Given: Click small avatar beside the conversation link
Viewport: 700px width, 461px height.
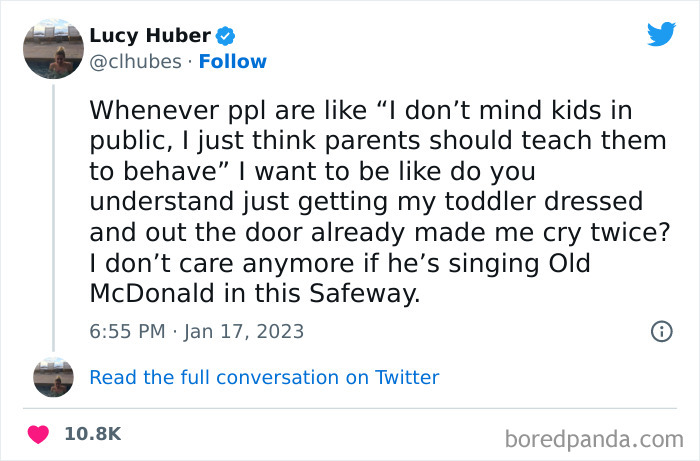Looking at the screenshot, I should coord(52,377).
